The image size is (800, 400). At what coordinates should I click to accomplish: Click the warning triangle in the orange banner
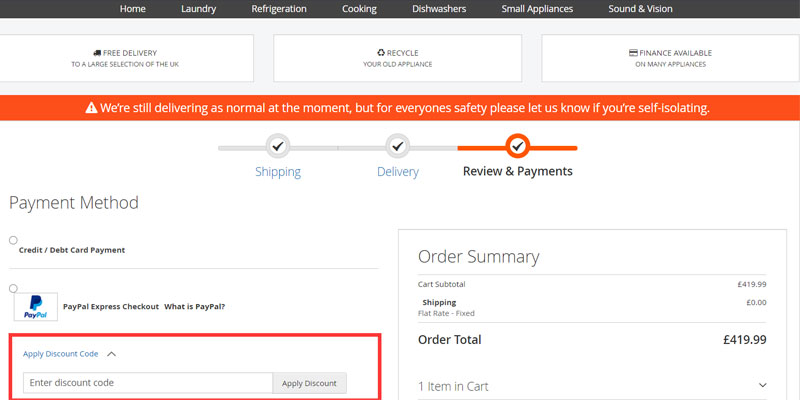click(91, 108)
